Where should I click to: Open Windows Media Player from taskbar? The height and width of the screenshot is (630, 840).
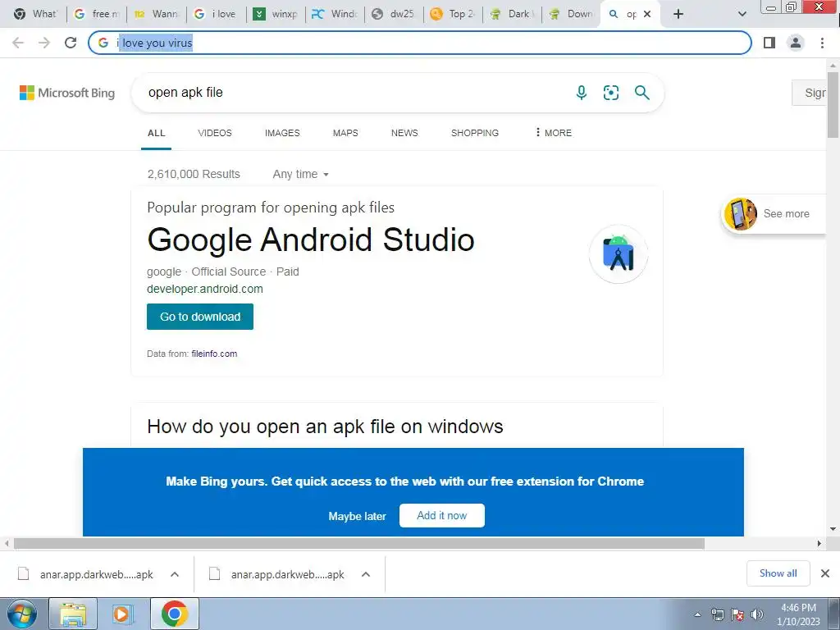123,614
